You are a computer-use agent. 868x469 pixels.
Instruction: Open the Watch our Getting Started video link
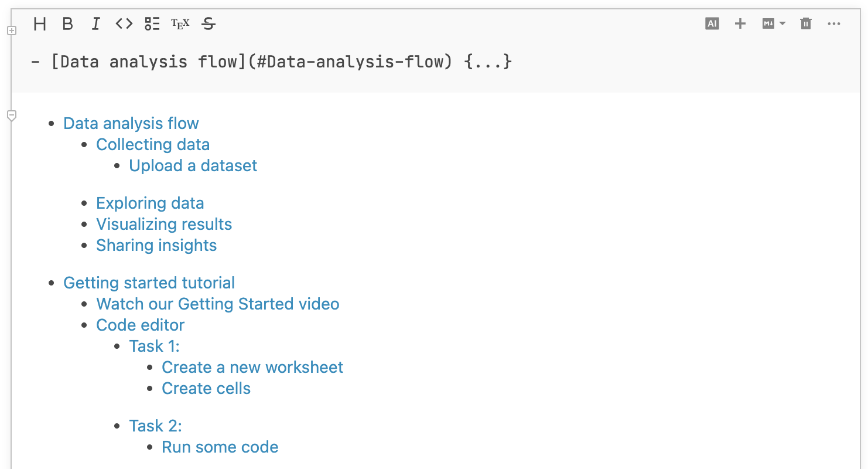click(x=218, y=304)
